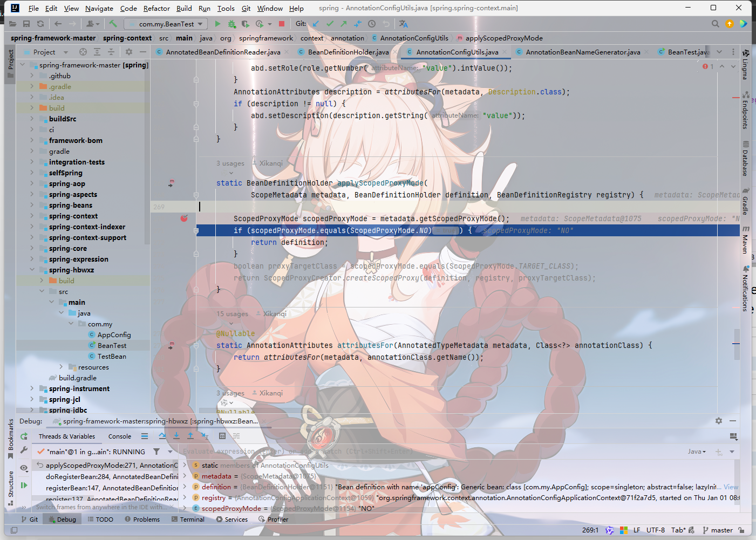756x540 pixels.
Task: Stop the running process with the red square
Action: pyautogui.click(x=282, y=24)
